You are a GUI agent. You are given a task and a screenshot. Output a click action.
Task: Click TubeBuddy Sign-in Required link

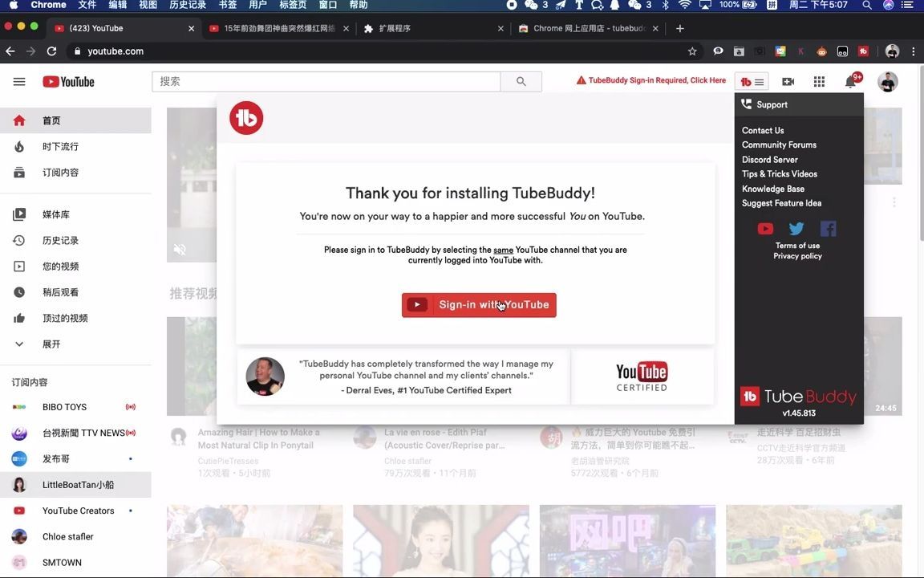[x=656, y=80]
